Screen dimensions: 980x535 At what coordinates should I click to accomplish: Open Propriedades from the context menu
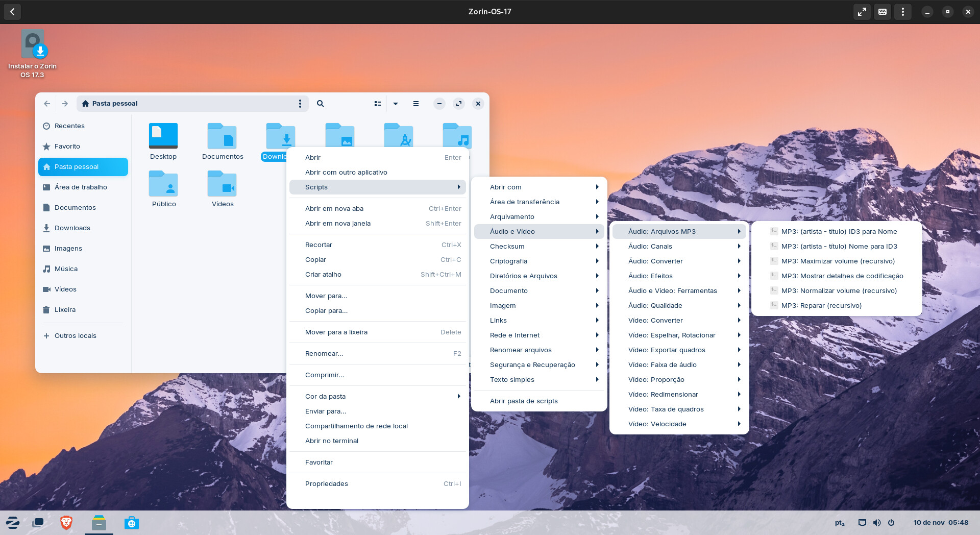pos(327,484)
